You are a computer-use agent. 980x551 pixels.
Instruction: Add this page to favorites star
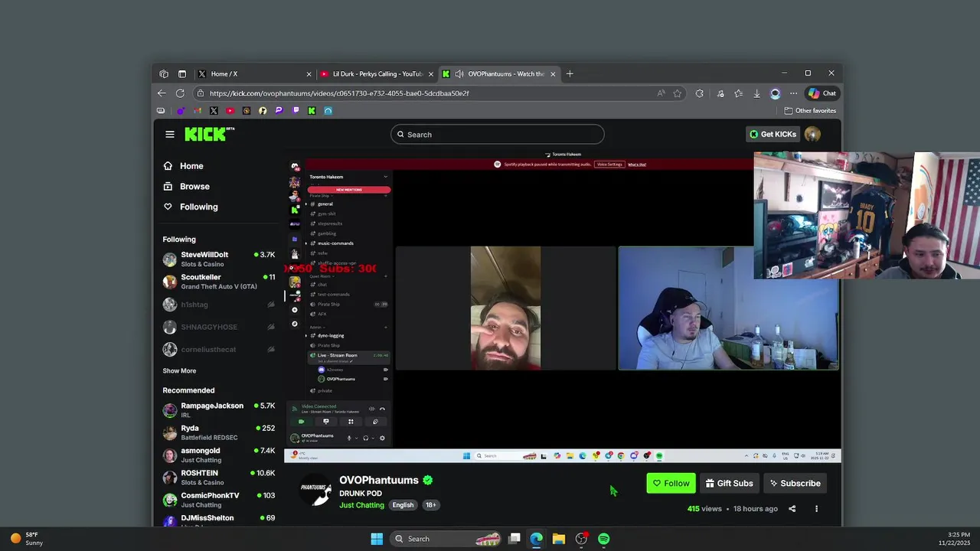tap(678, 93)
